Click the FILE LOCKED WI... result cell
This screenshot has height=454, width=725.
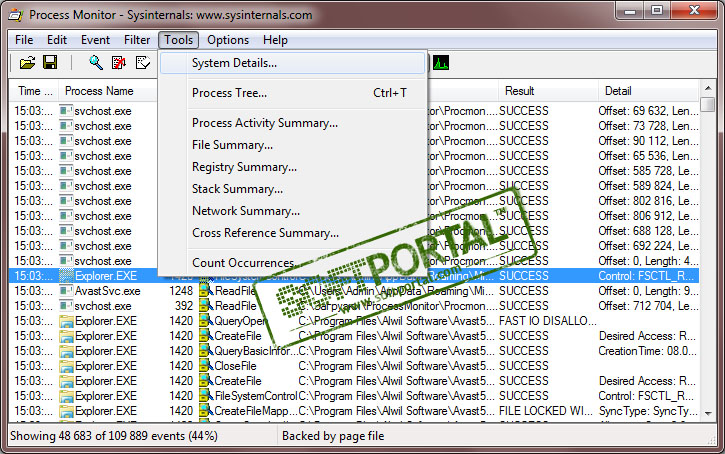pos(547,411)
